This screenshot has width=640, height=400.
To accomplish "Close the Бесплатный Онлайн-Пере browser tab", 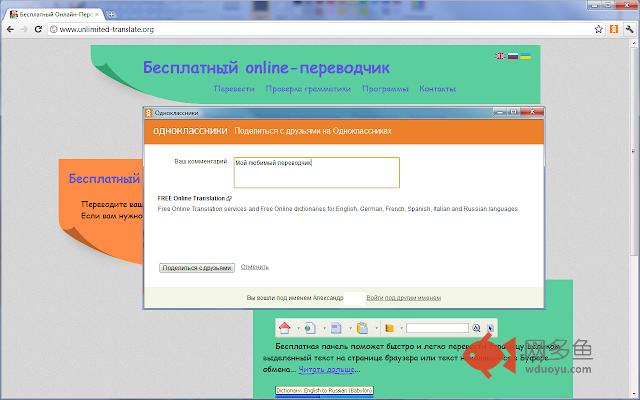I will pyautogui.click(x=97, y=14).
